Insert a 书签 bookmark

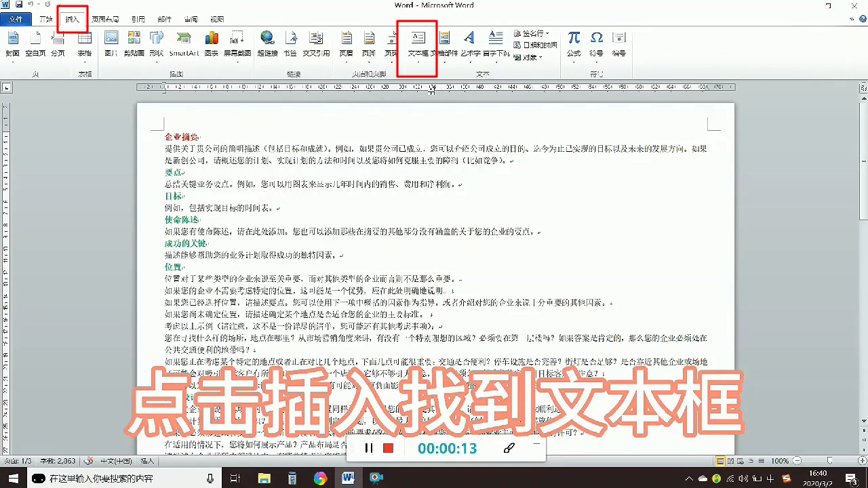click(x=290, y=44)
